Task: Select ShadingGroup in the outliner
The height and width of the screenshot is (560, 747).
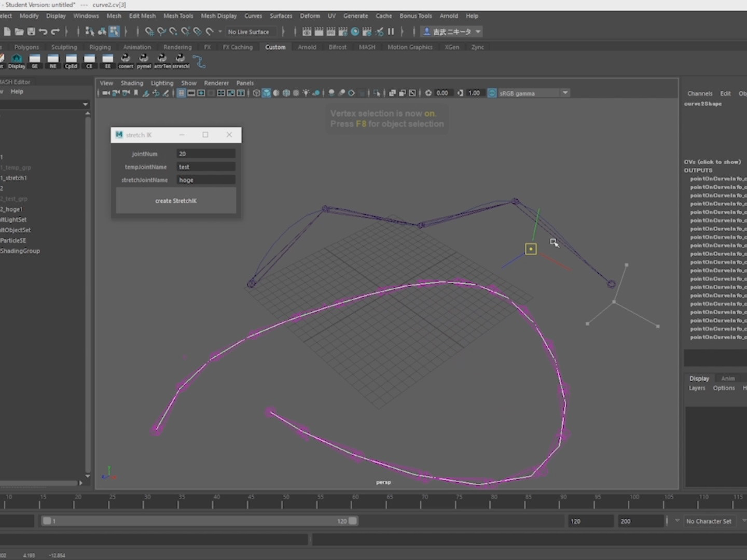Action: pos(20,251)
